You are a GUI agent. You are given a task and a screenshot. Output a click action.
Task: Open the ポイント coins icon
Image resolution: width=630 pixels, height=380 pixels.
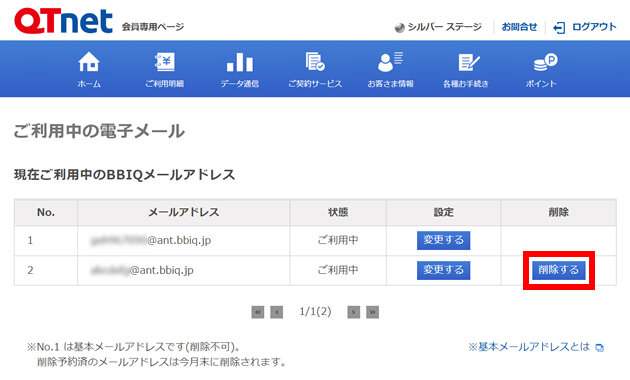pos(545,62)
